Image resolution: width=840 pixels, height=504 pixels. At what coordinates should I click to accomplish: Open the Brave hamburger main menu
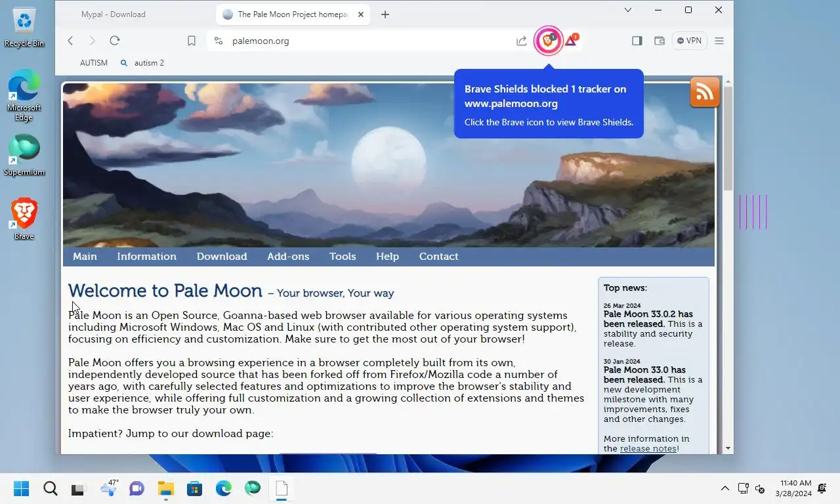pos(719,41)
